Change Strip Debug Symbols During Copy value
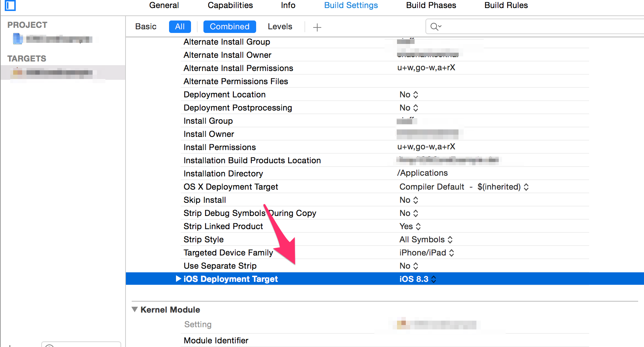This screenshot has width=644, height=347. [409, 213]
